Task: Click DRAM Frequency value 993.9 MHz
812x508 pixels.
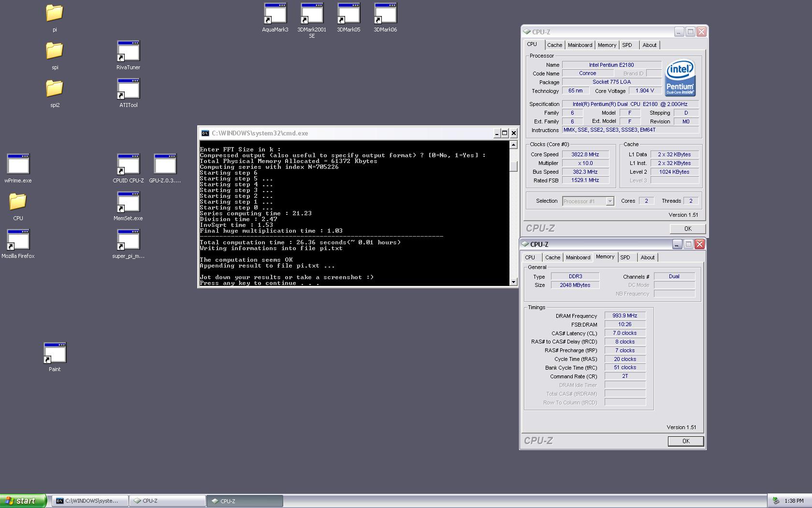Action: pos(625,315)
